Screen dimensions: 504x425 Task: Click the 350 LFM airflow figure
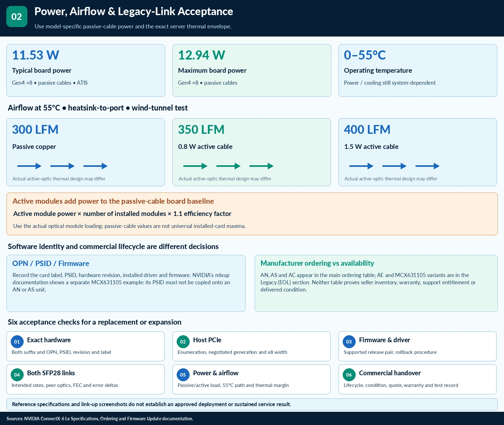click(201, 129)
